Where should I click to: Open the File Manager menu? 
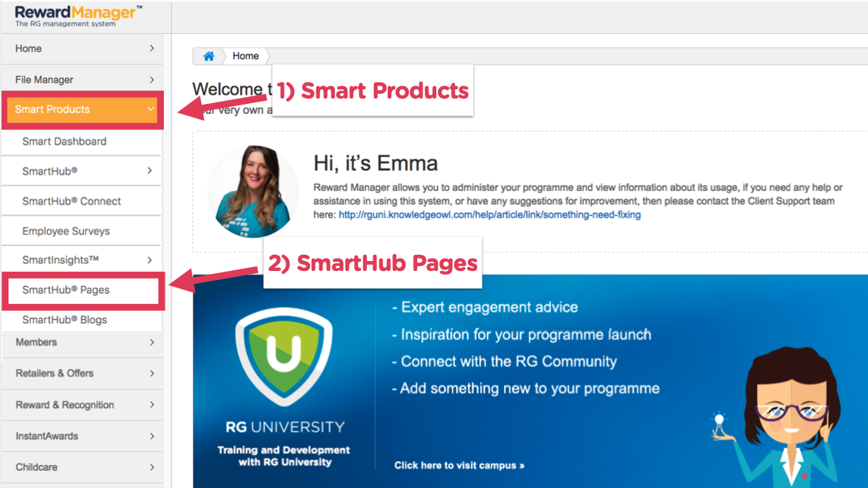82,80
